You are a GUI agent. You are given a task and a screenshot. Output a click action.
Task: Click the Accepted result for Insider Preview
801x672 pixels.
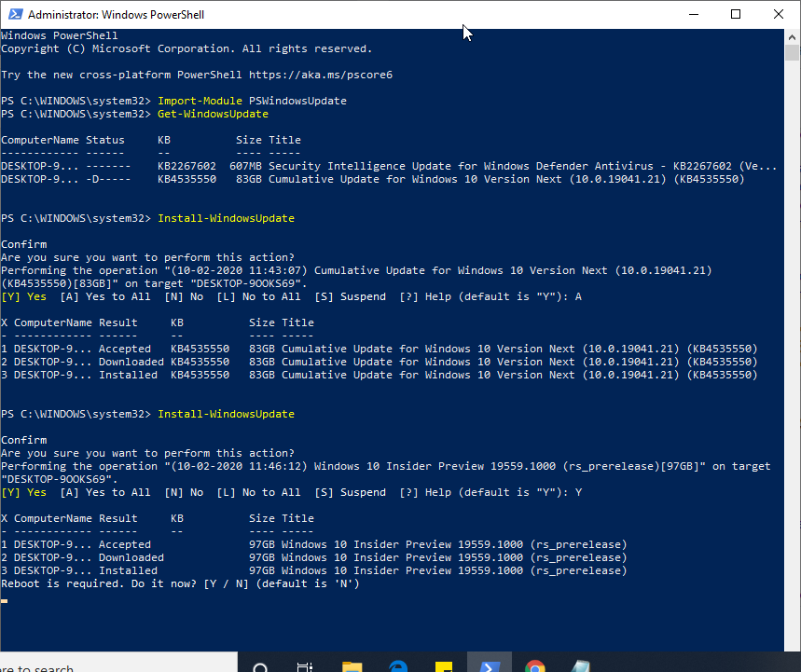(x=125, y=544)
